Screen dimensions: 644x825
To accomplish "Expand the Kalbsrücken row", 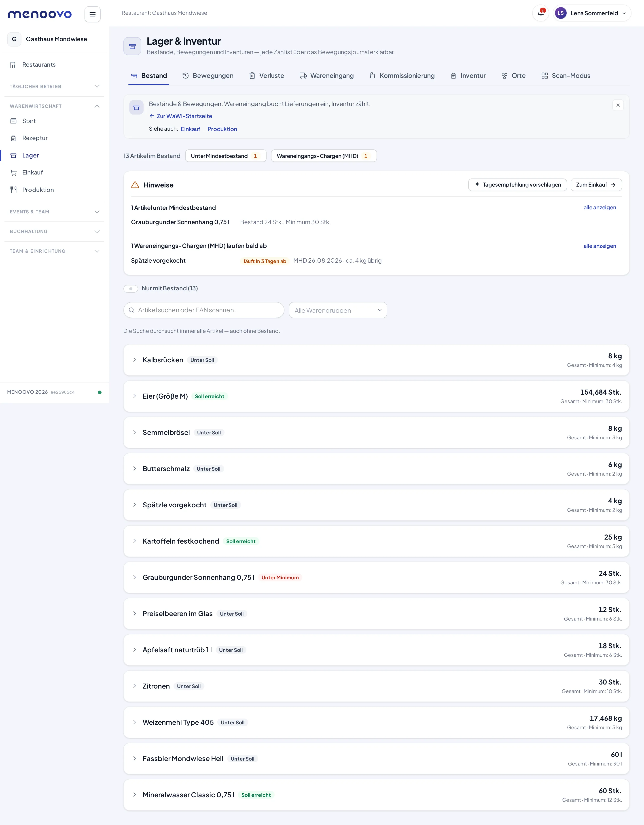I will pos(376,360).
